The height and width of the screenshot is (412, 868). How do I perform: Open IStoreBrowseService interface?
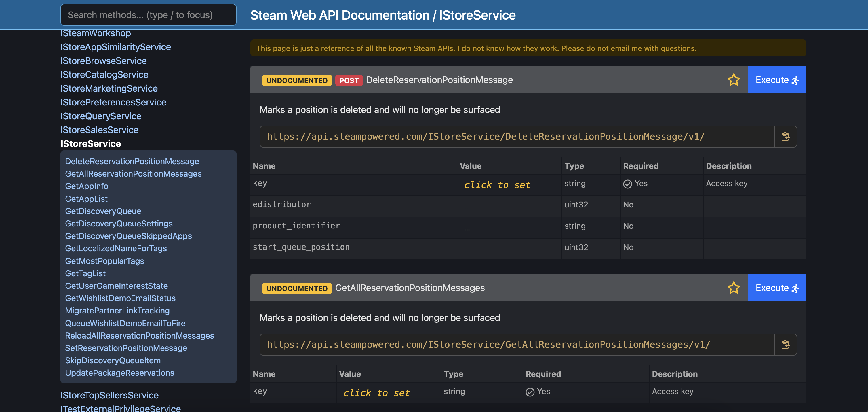(103, 61)
